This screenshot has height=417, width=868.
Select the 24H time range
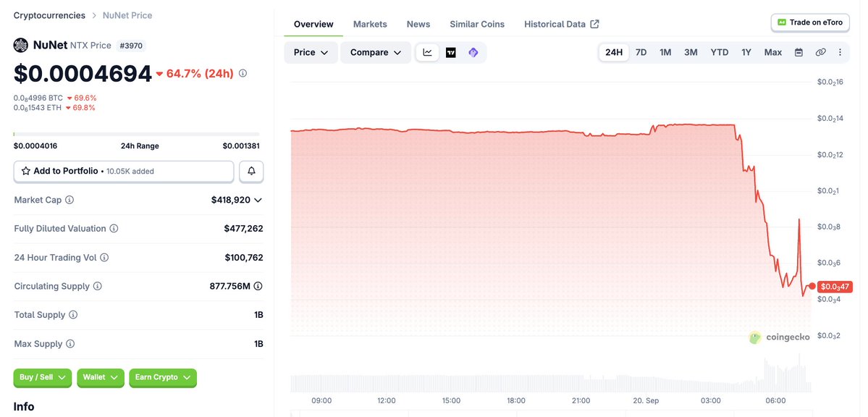click(x=614, y=53)
